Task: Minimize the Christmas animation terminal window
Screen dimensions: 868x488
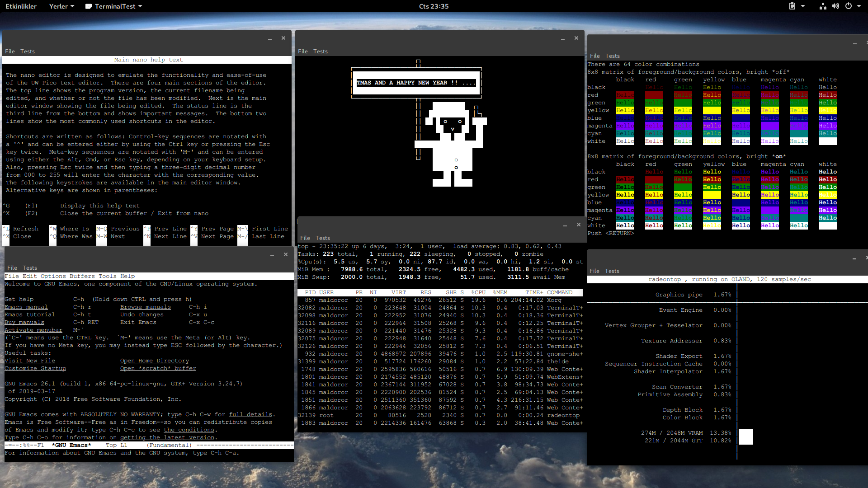Action: pos(563,38)
